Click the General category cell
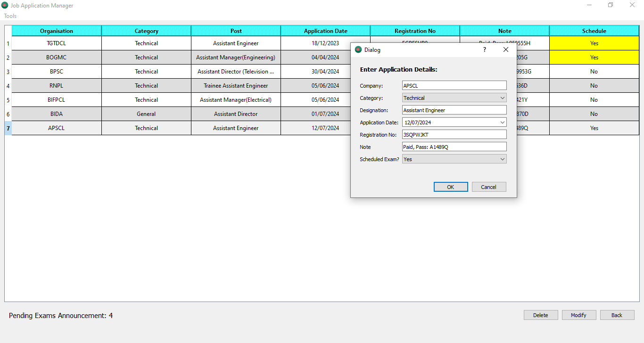The width and height of the screenshot is (644, 343). [146, 114]
